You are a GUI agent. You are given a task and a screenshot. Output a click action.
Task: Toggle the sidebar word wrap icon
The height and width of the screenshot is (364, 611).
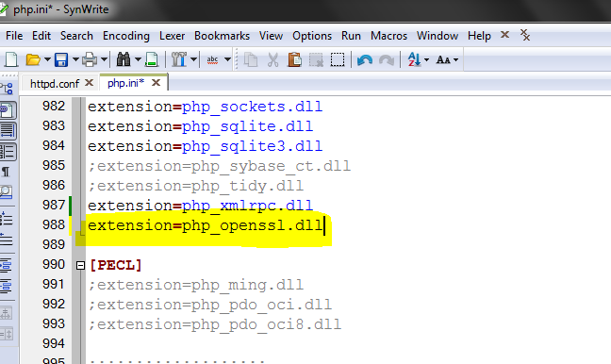[x=8, y=130]
